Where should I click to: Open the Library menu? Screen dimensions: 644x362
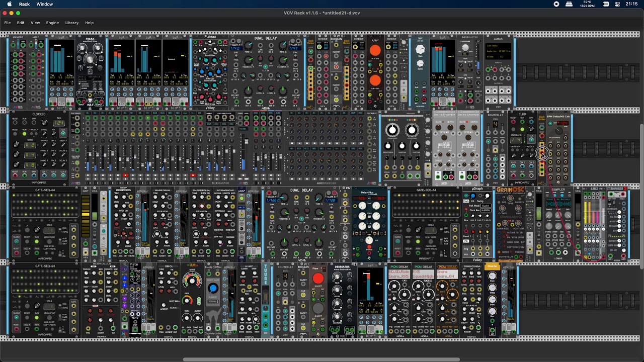click(72, 23)
